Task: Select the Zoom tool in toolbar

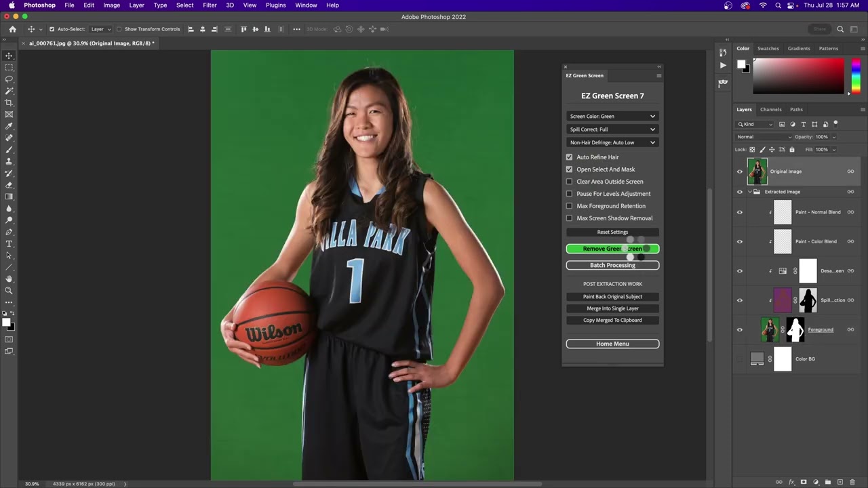Action: tap(9, 291)
